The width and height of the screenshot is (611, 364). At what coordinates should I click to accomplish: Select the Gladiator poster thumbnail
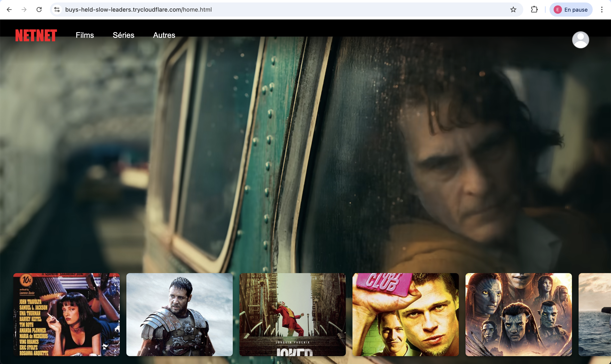179,314
